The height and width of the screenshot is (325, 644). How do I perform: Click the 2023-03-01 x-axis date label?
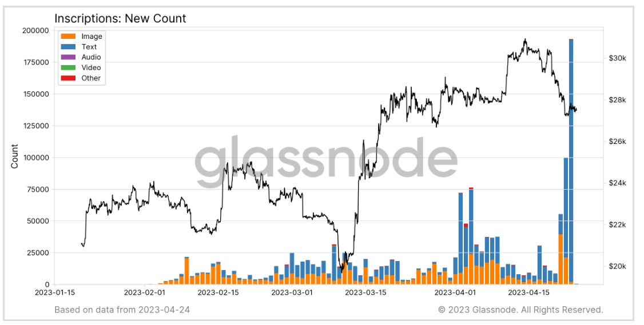[292, 292]
